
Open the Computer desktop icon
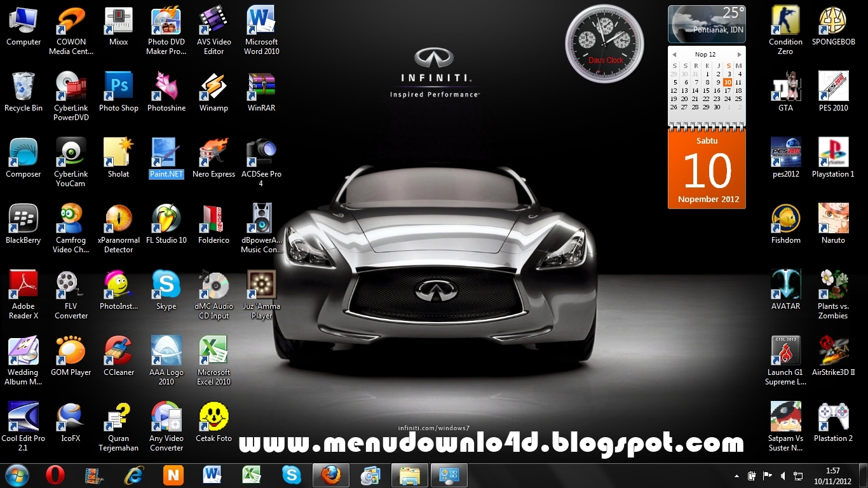point(24,26)
